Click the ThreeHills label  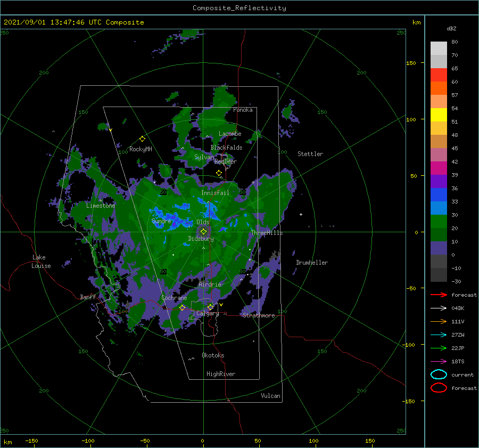(x=267, y=233)
